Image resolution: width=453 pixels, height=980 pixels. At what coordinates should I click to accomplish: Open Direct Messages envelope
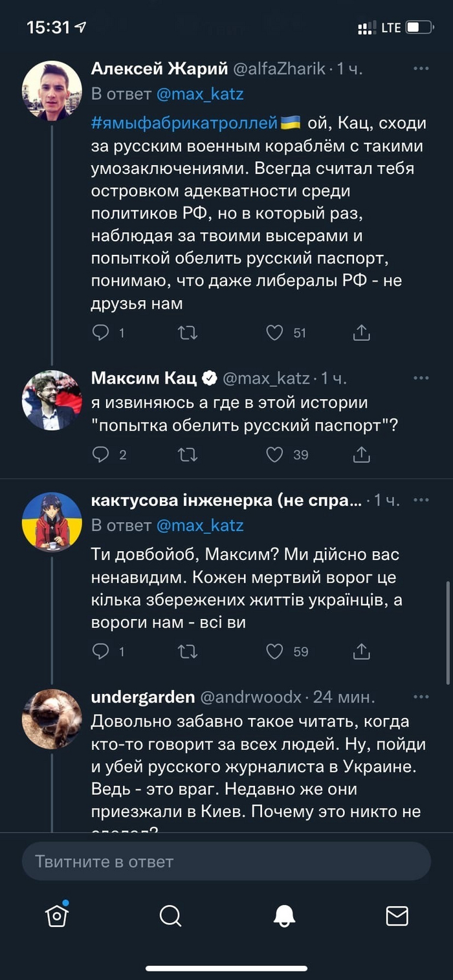click(397, 915)
